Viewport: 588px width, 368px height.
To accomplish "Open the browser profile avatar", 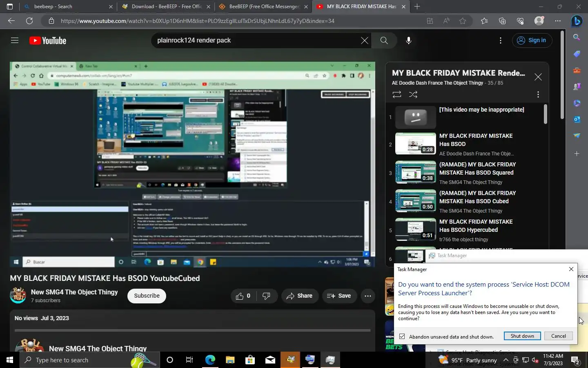I will pyautogui.click(x=539, y=21).
